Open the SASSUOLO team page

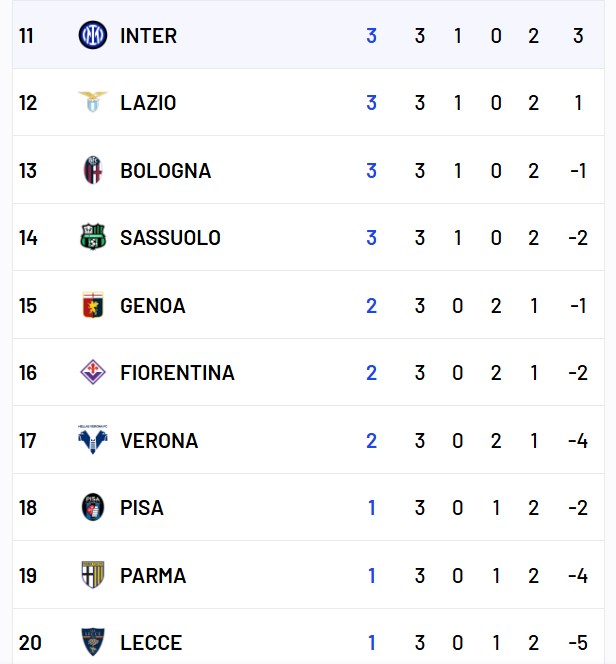click(170, 238)
